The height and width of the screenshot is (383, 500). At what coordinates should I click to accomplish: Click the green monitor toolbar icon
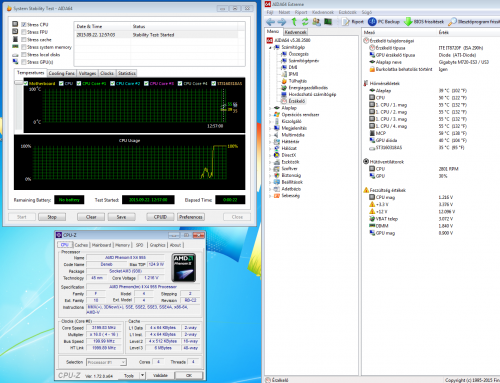(x=328, y=22)
